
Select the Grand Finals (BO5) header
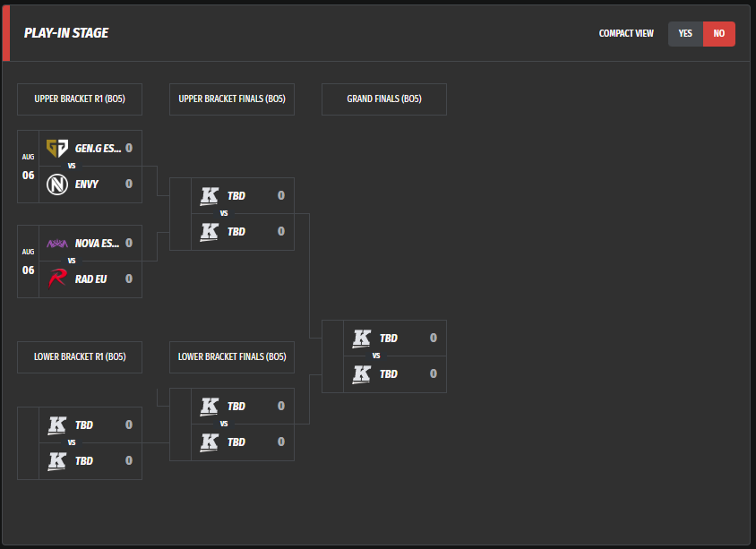pos(384,99)
